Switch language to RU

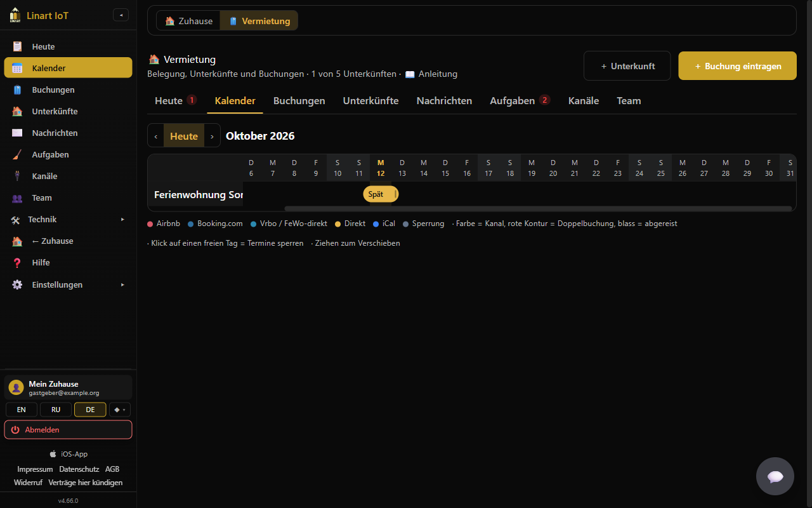tap(56, 410)
